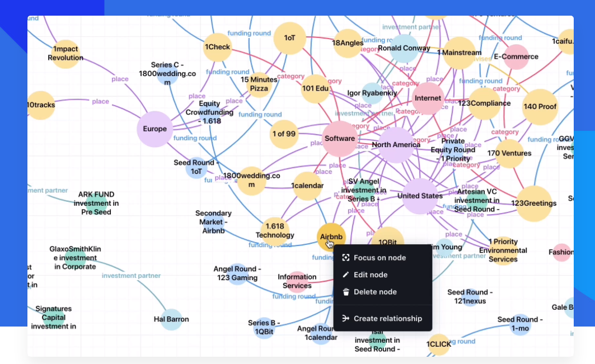The height and width of the screenshot is (364, 595).
Task: Select the E-Commerce node
Action: (x=516, y=57)
